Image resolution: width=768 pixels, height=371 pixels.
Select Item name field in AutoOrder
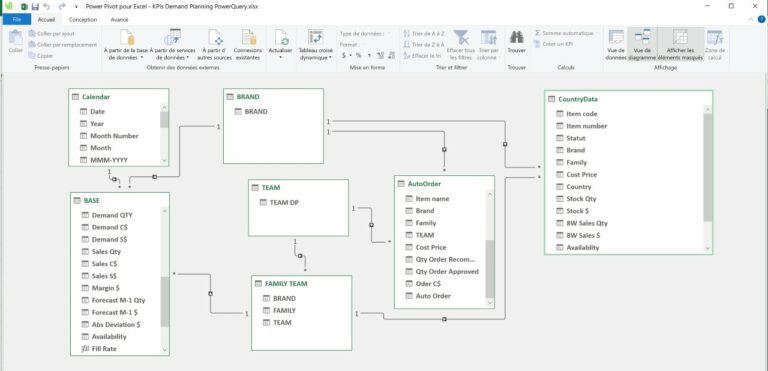[x=432, y=198]
